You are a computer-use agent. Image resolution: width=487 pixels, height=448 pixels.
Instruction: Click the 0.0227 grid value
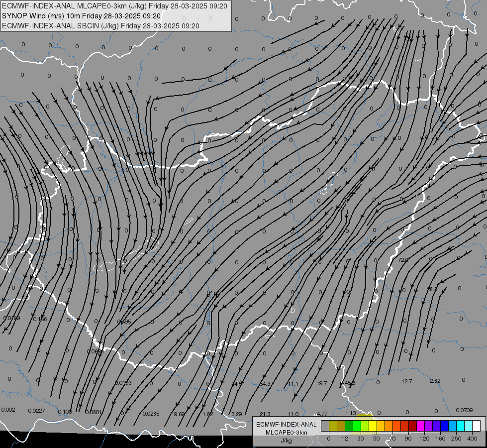pos(37,411)
